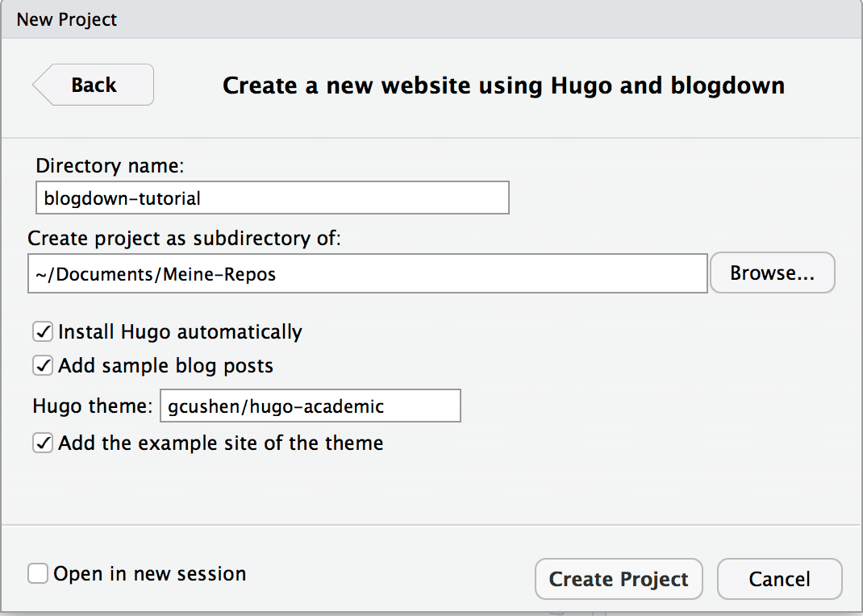Viewport: 863px width, 616px height.
Task: Click the "Directory name:" label
Action: (110, 167)
